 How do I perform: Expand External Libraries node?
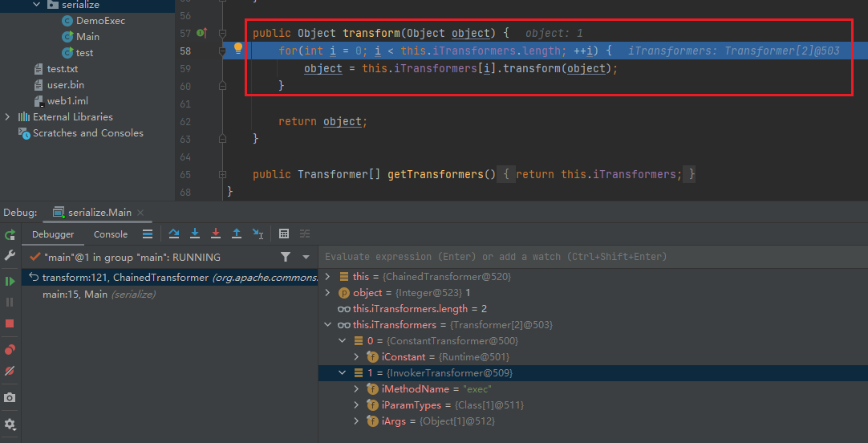click(x=7, y=117)
